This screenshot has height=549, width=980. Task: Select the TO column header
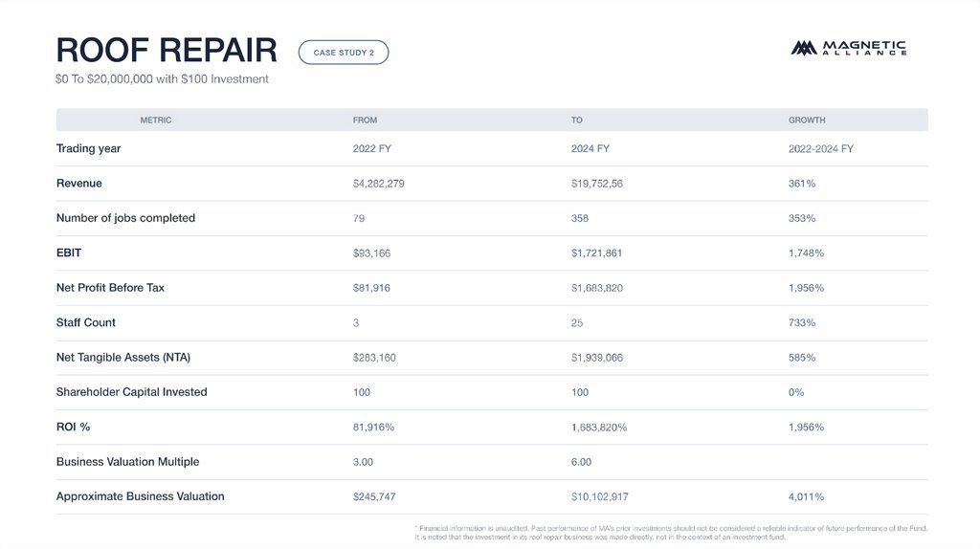[577, 121]
